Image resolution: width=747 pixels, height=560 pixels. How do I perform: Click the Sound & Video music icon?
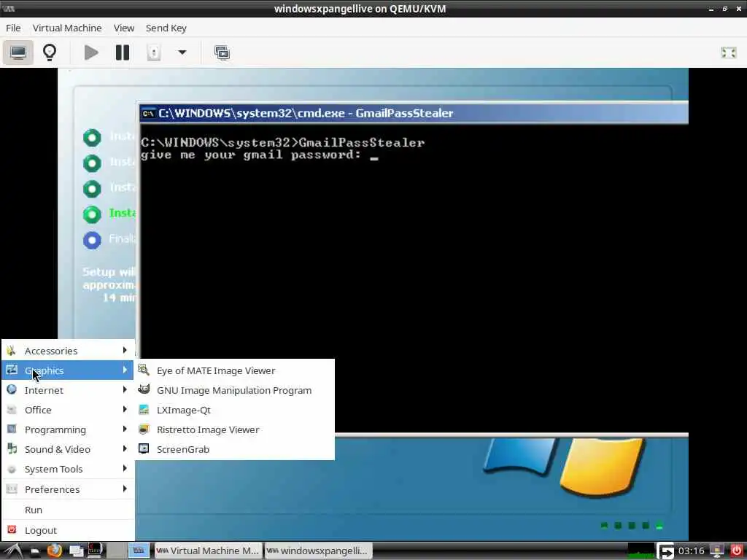coord(12,448)
